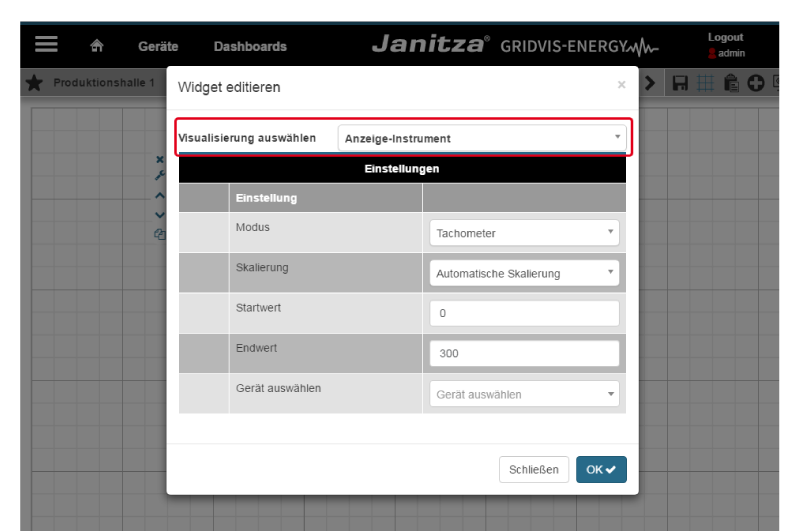
Task: Open the Skalierung dropdown
Action: tap(524, 273)
